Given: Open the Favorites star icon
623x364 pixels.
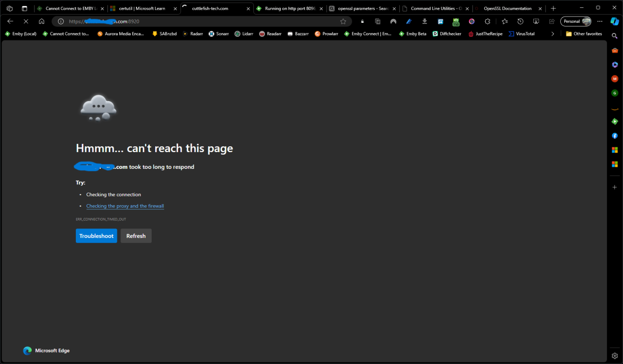Looking at the screenshot, I should (505, 21).
